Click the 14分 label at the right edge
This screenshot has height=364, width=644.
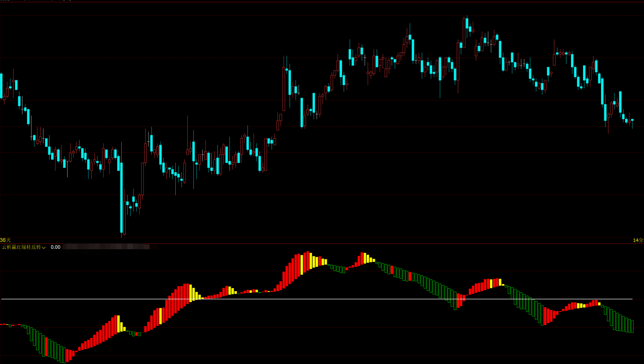pyautogui.click(x=638, y=240)
